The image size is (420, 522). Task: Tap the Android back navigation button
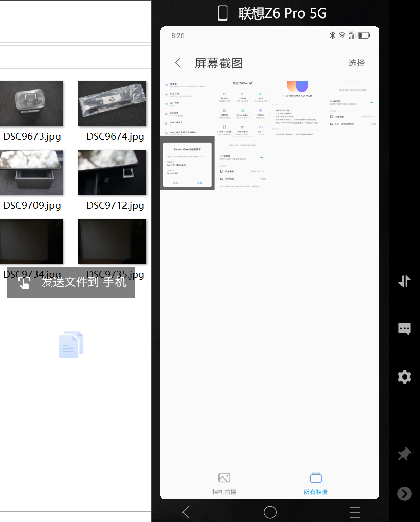186,512
